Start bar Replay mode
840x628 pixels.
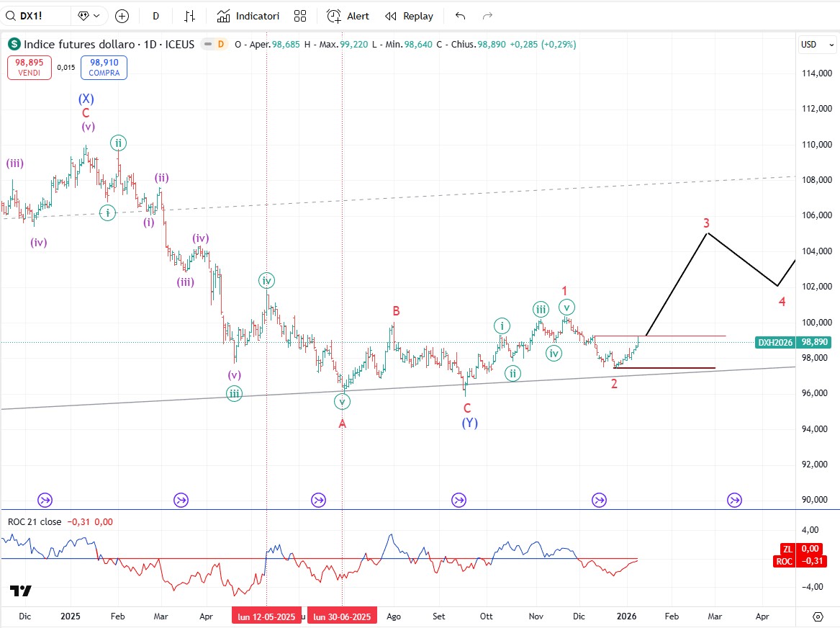click(410, 16)
